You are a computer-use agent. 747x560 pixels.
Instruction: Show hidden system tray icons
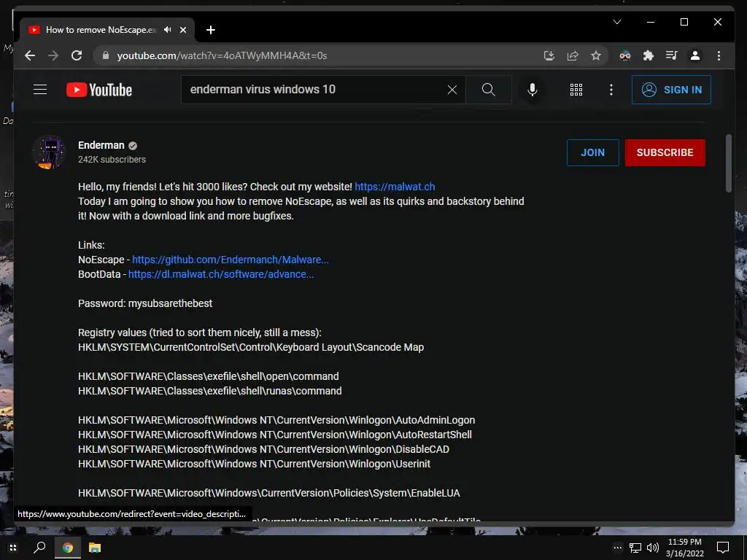(x=617, y=548)
